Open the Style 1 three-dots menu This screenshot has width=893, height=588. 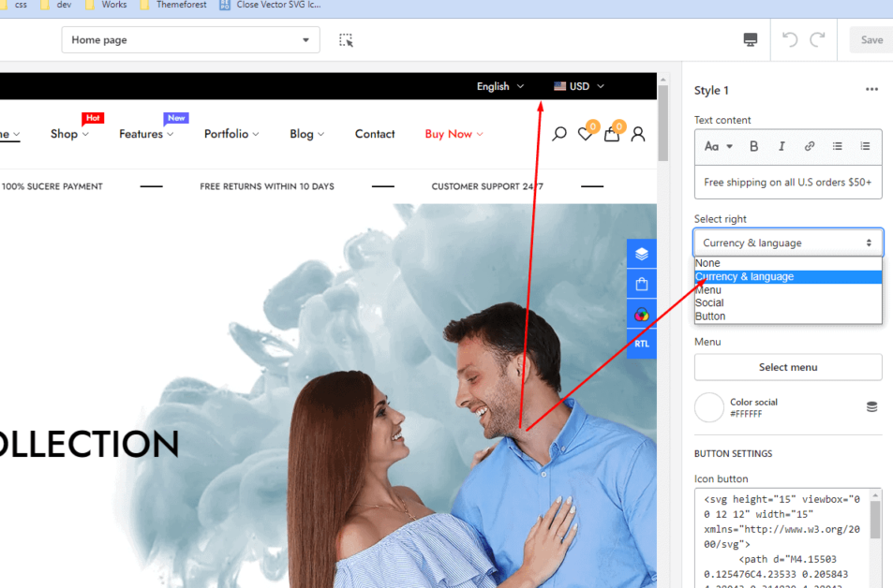click(x=871, y=90)
